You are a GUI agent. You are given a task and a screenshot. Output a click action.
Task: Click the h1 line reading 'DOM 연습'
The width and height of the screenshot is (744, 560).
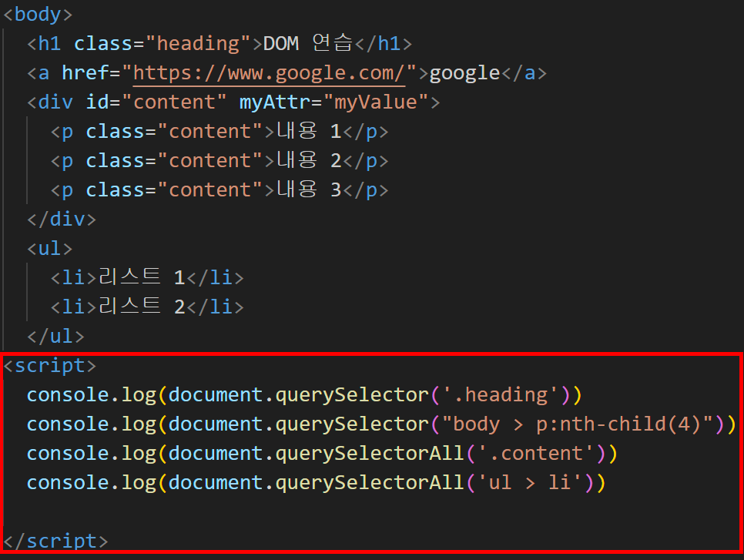(220, 44)
